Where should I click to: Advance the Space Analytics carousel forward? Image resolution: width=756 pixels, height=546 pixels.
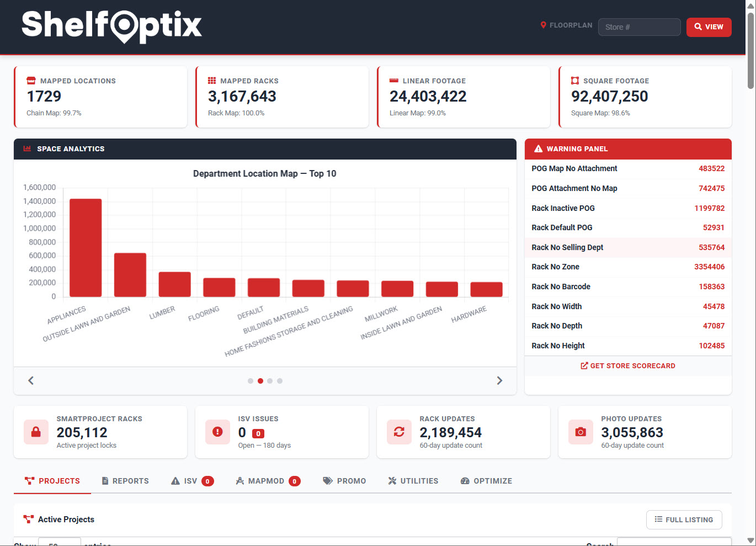499,380
